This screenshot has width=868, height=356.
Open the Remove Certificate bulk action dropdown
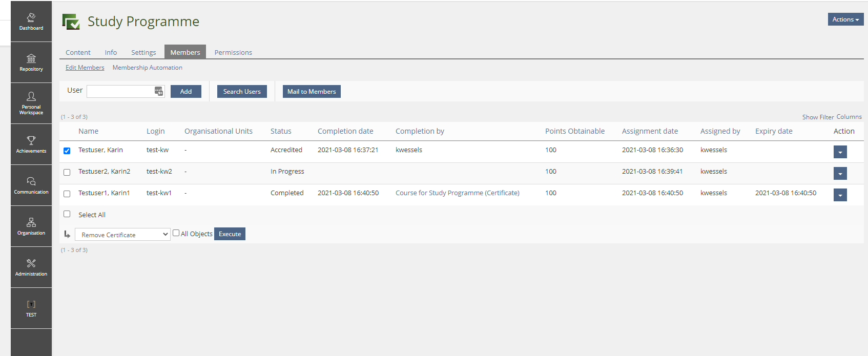tap(122, 235)
